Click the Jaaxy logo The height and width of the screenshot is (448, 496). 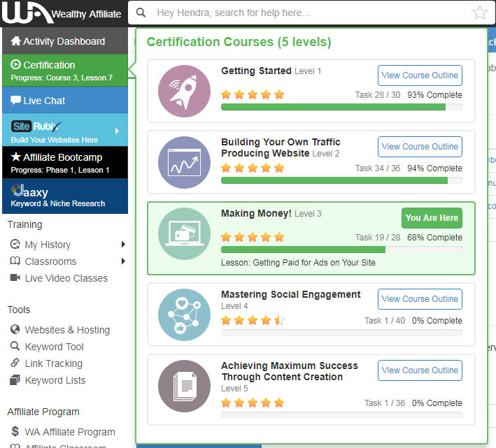click(x=30, y=191)
